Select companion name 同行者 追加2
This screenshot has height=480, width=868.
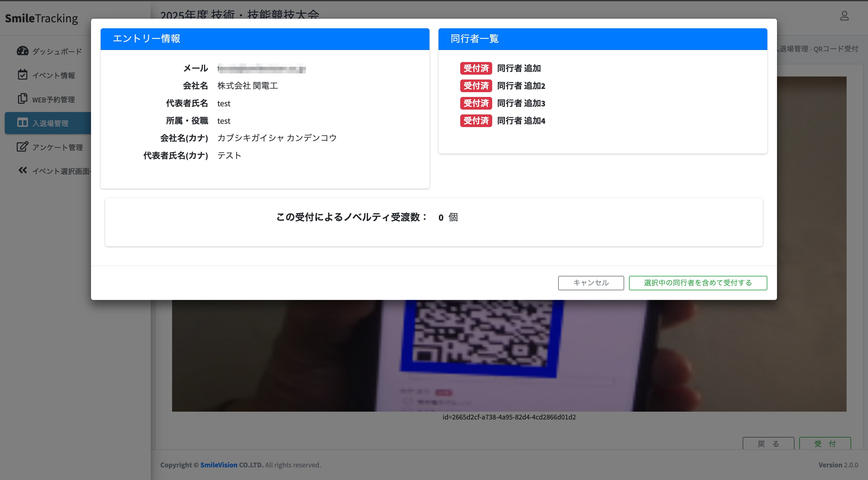click(521, 86)
